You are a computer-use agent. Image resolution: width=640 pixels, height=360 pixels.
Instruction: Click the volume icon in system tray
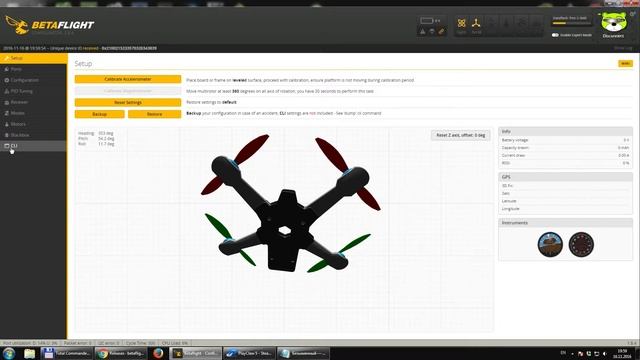coord(605,353)
